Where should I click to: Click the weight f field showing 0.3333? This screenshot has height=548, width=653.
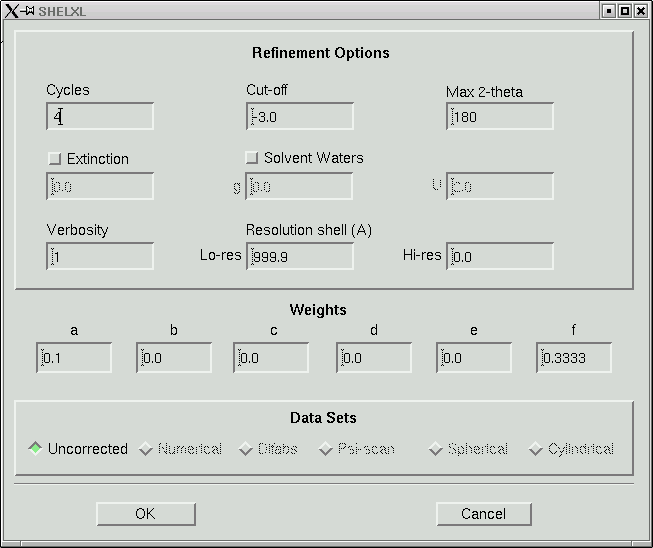(574, 357)
